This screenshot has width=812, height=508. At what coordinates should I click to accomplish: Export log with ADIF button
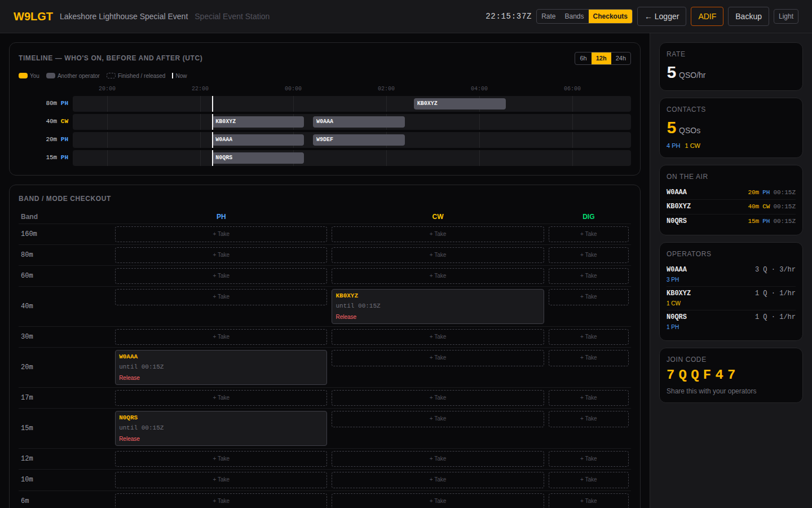[x=707, y=16]
